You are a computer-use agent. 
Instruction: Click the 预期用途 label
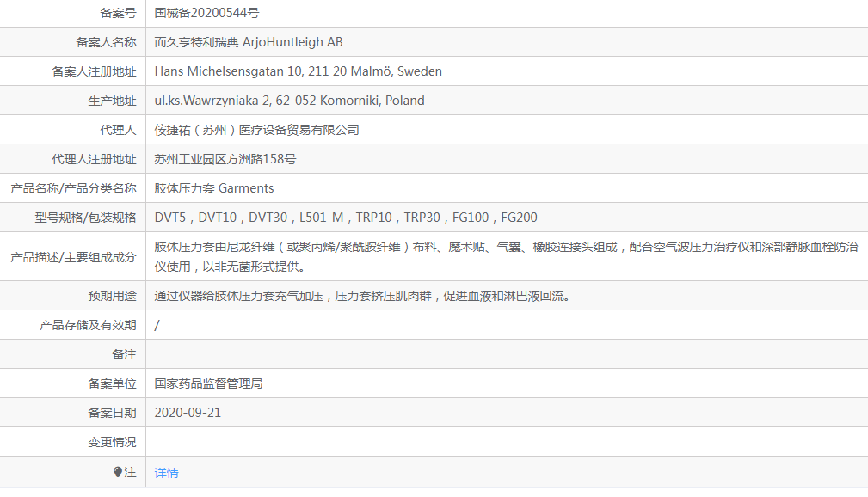click(x=112, y=296)
